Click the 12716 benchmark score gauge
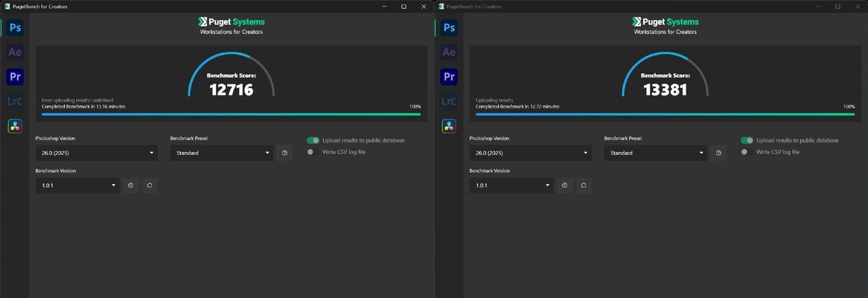 tap(232, 75)
